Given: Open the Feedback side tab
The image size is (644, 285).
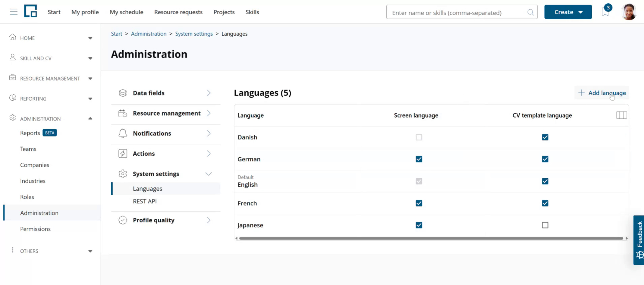Looking at the screenshot, I should tap(639, 240).
